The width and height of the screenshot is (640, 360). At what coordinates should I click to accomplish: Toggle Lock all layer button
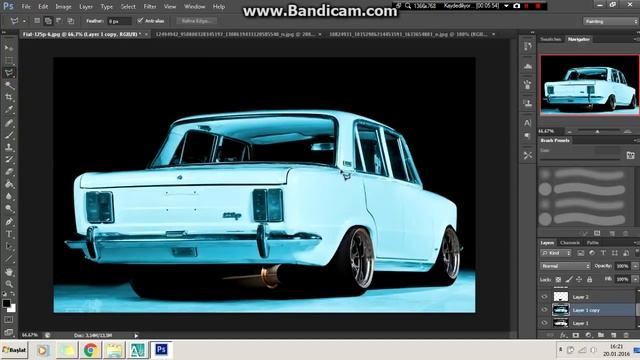click(x=589, y=280)
